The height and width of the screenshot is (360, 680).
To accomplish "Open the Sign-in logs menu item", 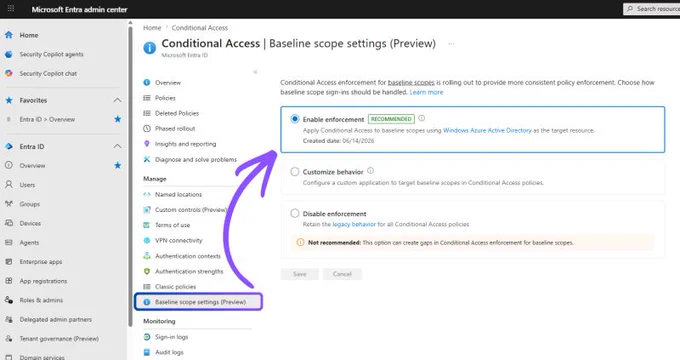I will coord(171,337).
